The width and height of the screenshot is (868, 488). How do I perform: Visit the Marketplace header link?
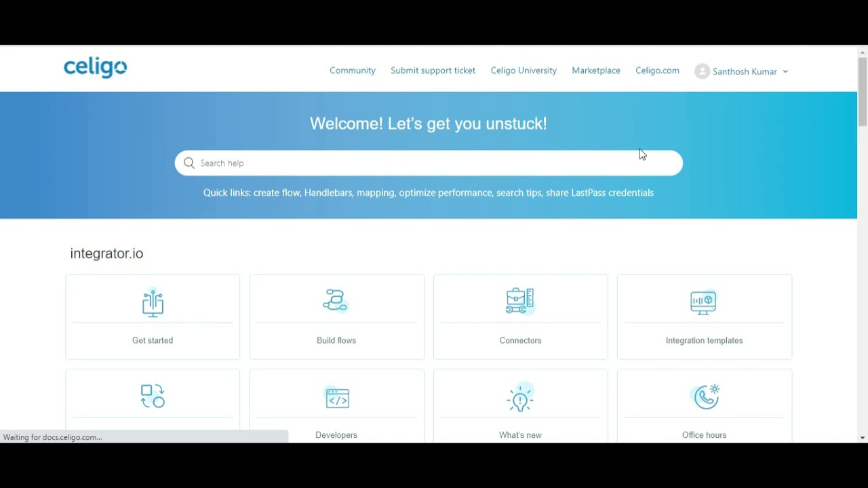tap(596, 70)
